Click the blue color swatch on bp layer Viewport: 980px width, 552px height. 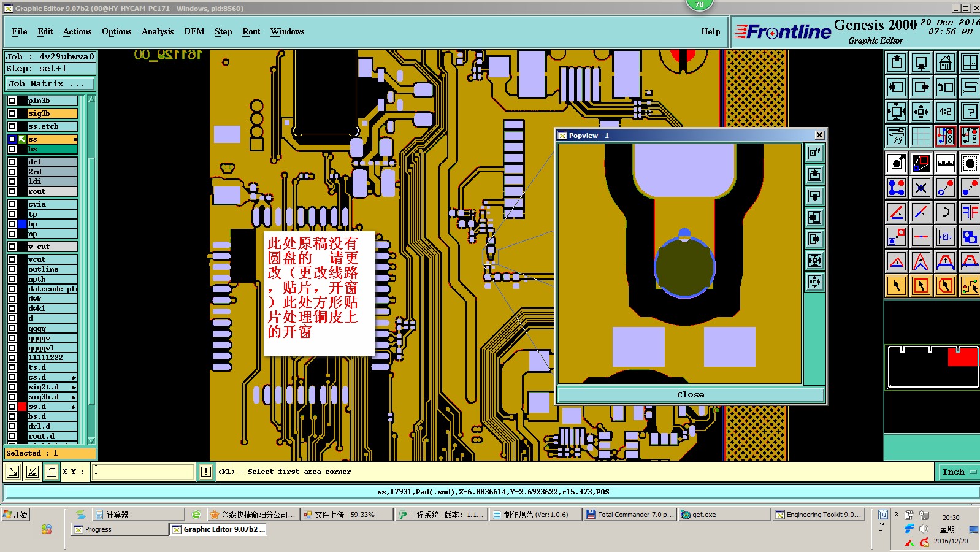pos(22,224)
